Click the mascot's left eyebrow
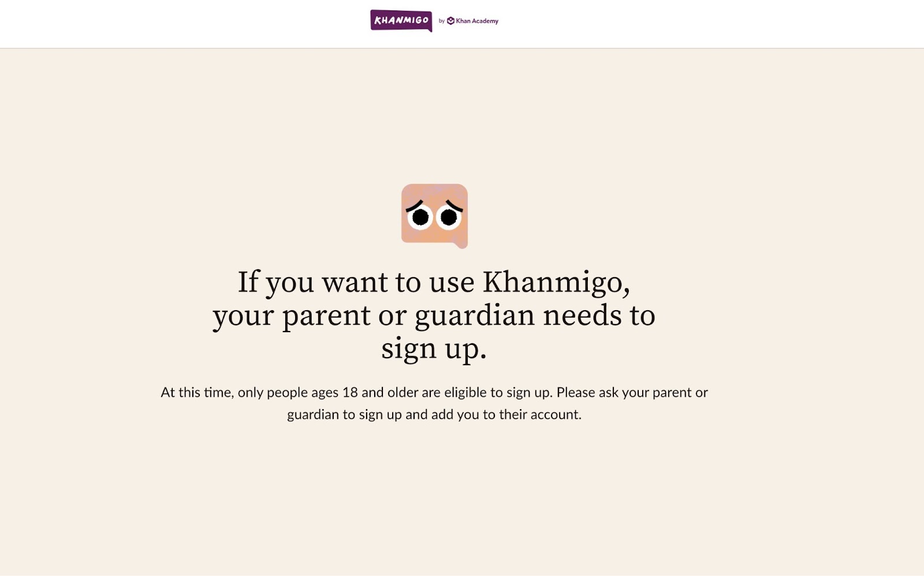Screen dimensions: 924x576 415,205
